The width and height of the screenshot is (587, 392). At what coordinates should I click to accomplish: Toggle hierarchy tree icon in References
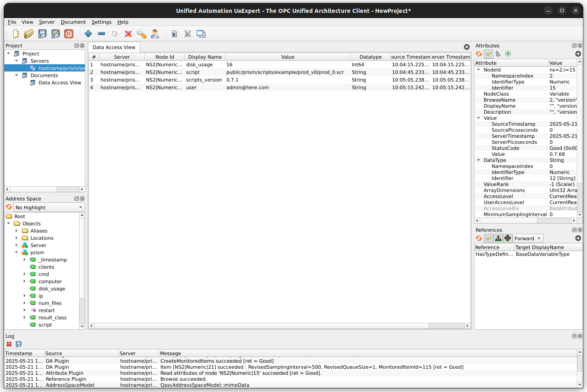(498, 238)
